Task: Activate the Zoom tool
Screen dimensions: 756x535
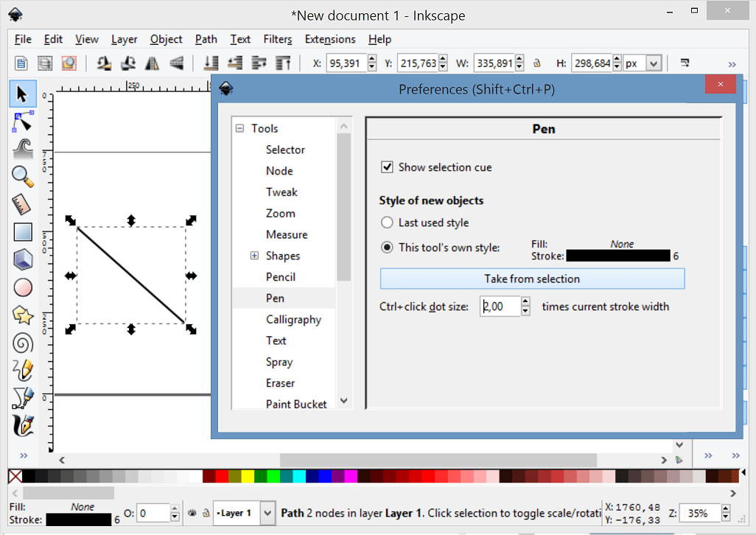Action: 22,177
